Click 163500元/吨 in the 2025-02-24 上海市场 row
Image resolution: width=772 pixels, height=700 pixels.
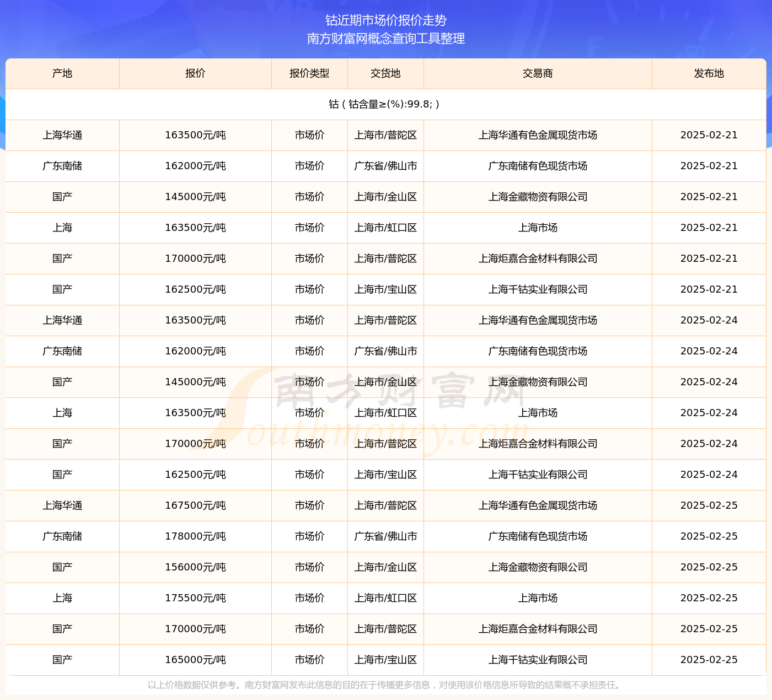pyautogui.click(x=195, y=413)
